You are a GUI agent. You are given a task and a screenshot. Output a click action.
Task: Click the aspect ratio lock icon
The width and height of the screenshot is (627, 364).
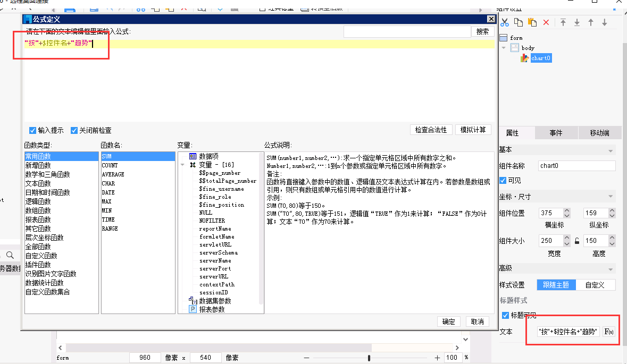pos(577,241)
